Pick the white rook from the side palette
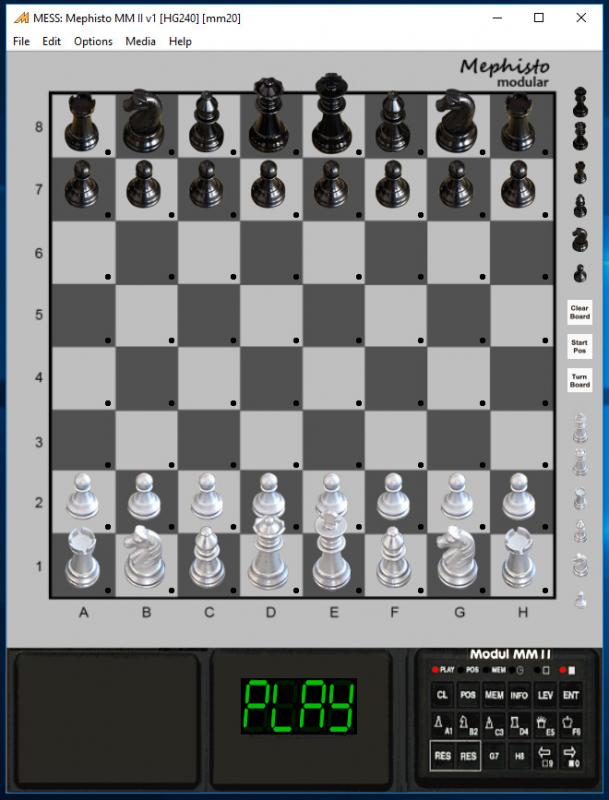609x800 pixels. pos(580,498)
